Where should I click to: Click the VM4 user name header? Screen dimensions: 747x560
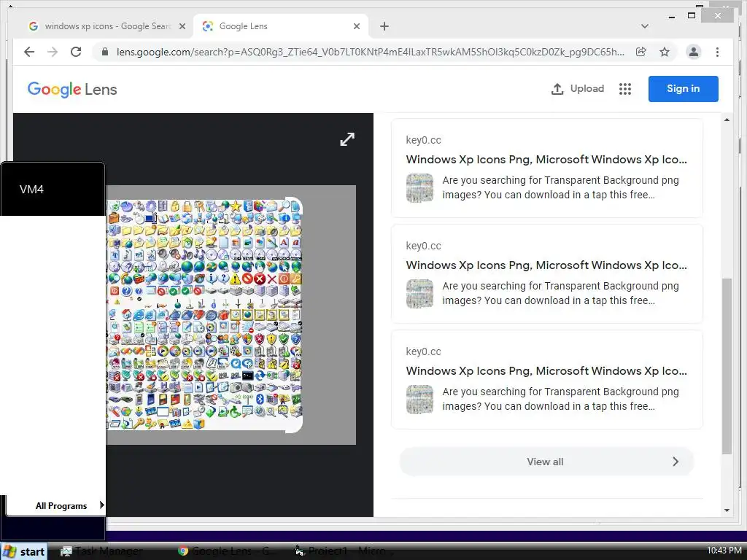[31, 190]
